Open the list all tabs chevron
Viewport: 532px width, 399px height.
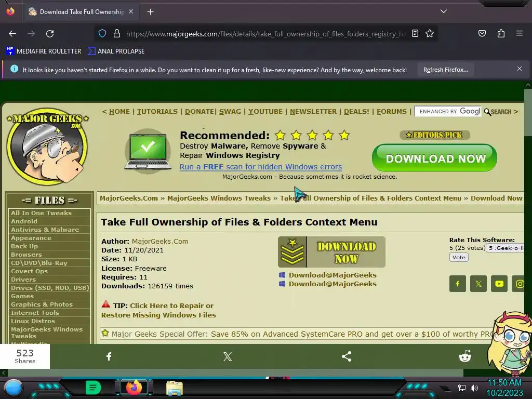pyautogui.click(x=444, y=11)
